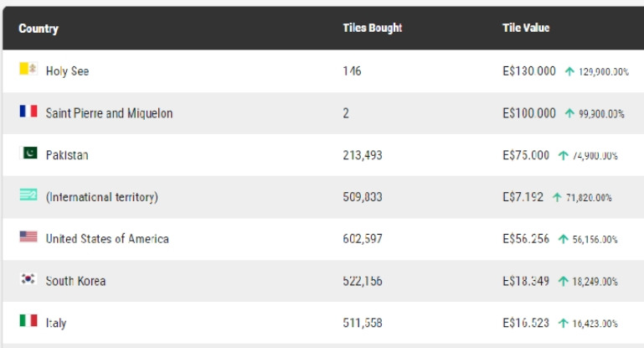Sort by the Country column header

(x=39, y=29)
